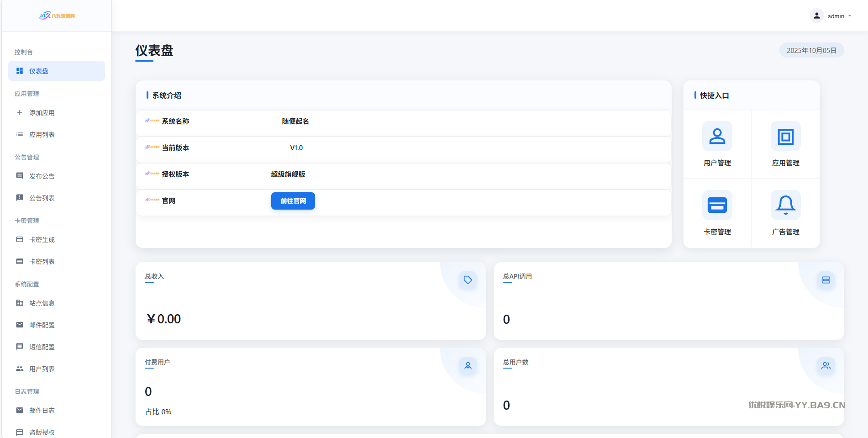Select 仪表盘 in the sidebar
The image size is (868, 438).
[57, 71]
